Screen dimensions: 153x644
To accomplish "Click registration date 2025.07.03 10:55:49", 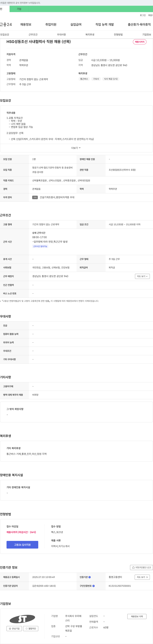I will (44, 577).
